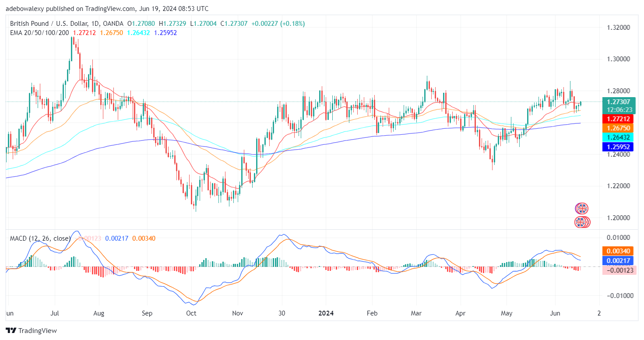
Task: Click the Apr label on time axis
Action: coord(461,313)
